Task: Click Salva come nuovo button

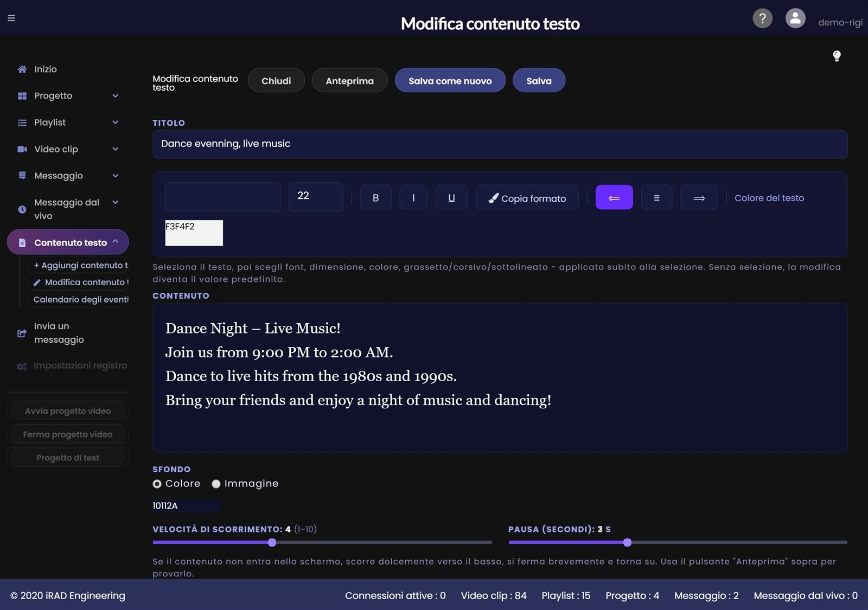Action: click(x=450, y=80)
